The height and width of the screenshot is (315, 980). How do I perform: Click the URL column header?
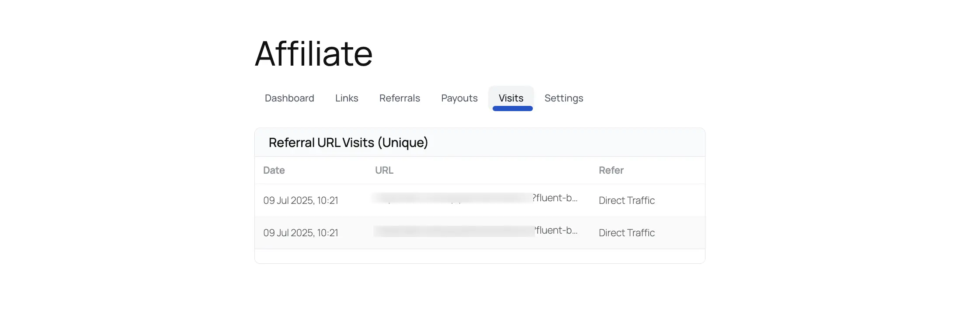pos(384,170)
